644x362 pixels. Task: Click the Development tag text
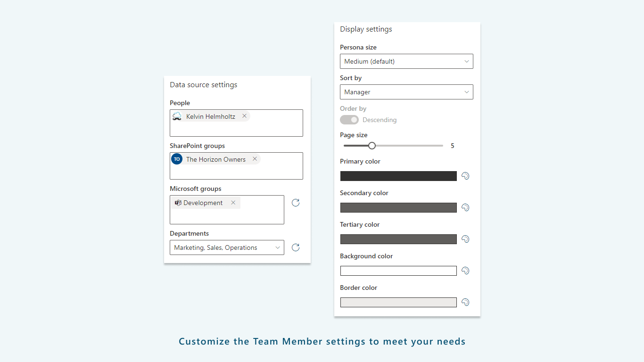[x=203, y=203]
